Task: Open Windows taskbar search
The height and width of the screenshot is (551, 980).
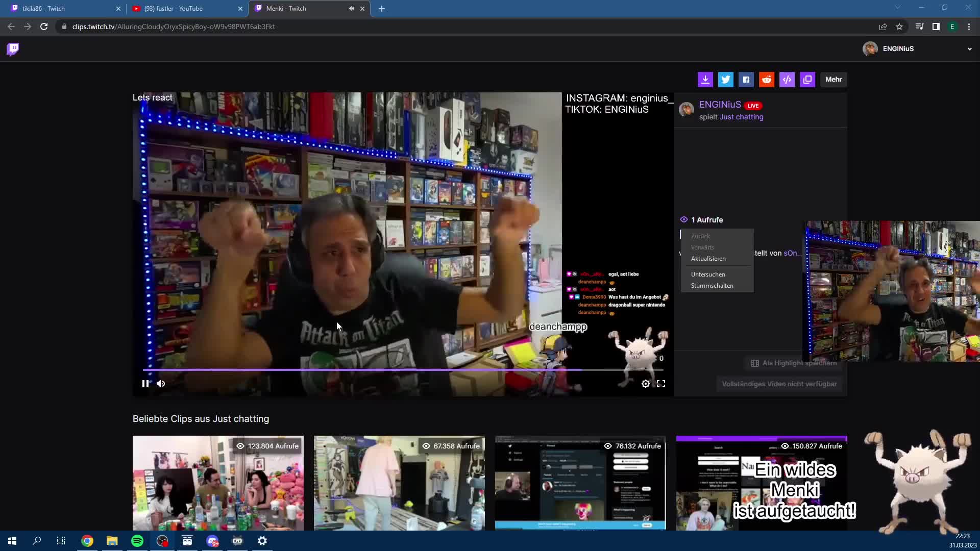Action: pyautogui.click(x=37, y=541)
